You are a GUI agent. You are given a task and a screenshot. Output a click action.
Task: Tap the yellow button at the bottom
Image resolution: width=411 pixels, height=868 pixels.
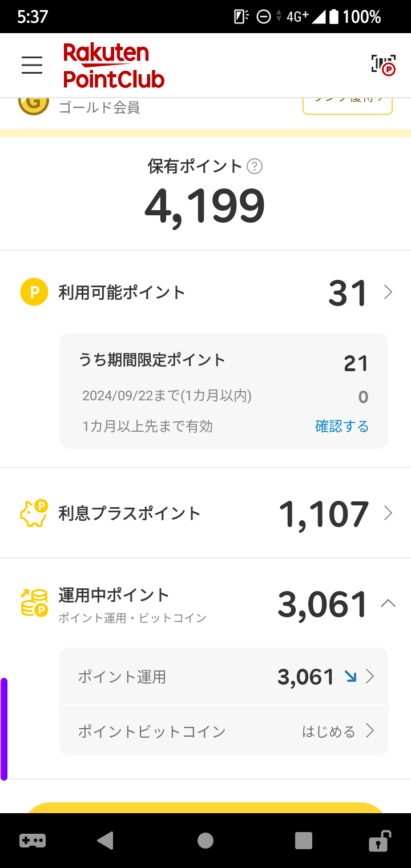(x=205, y=807)
